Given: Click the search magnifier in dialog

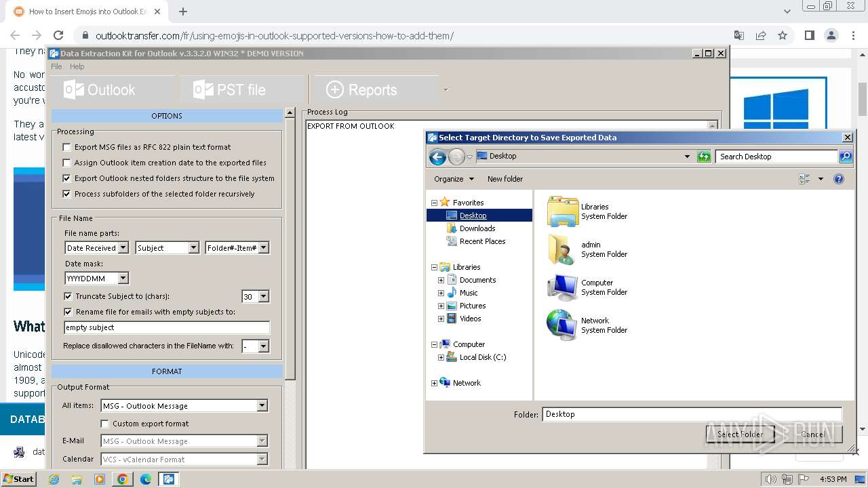Looking at the screenshot, I should tap(846, 157).
